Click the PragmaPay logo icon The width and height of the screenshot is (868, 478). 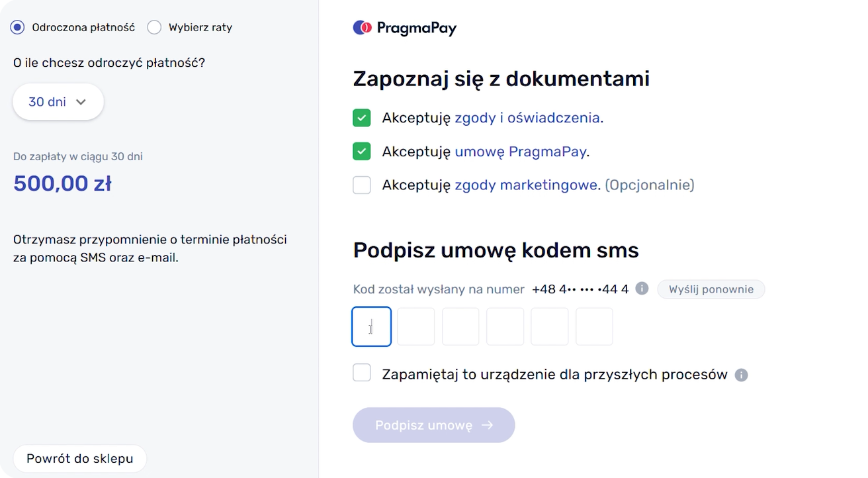(x=362, y=28)
